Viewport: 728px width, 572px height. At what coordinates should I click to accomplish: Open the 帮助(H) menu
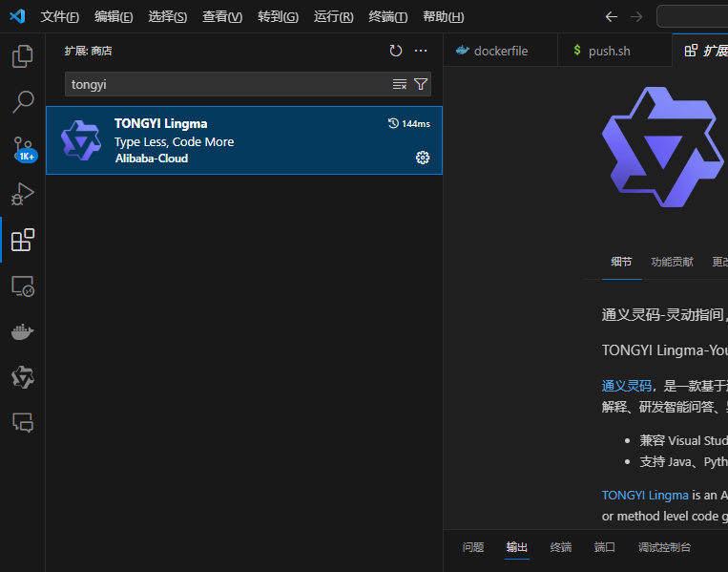click(x=444, y=17)
